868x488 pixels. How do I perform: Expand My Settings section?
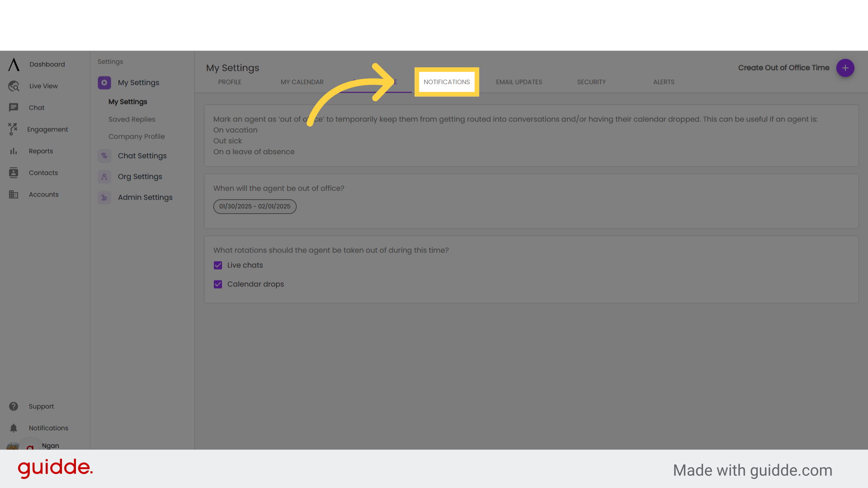(x=138, y=83)
